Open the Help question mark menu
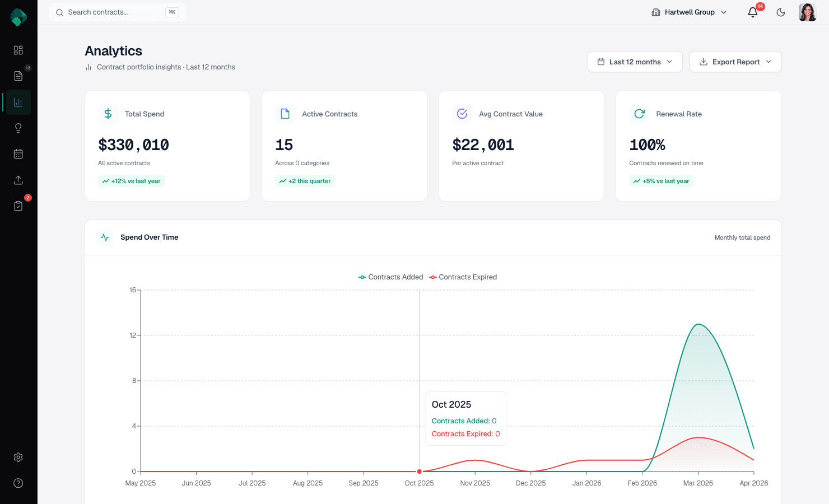829x504 pixels. [x=18, y=483]
